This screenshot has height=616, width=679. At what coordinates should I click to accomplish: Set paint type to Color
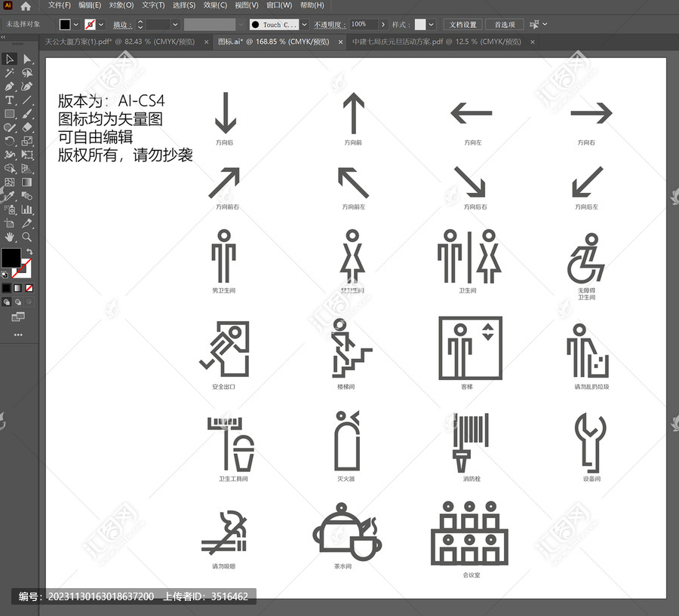6,288
